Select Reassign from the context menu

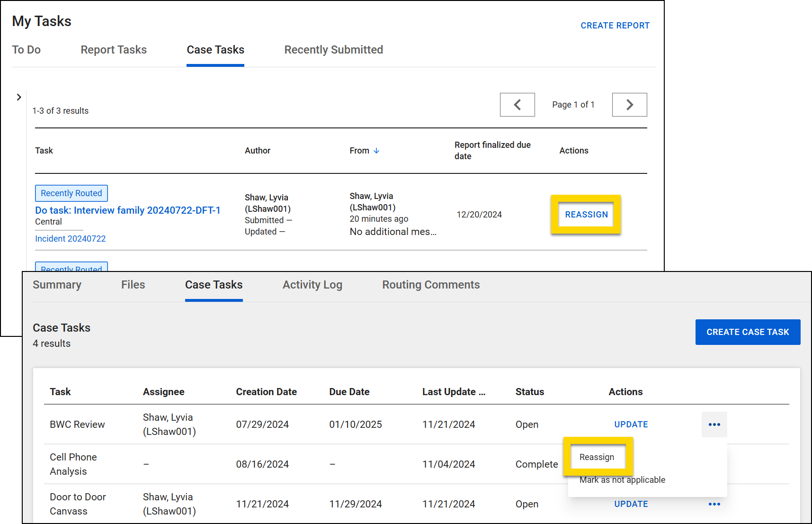[x=597, y=457]
